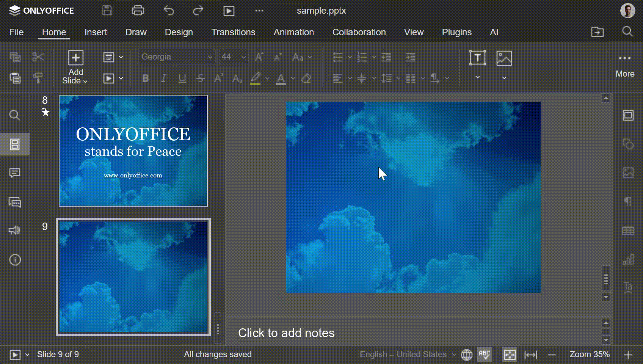Click the Copy style paintbrush icon

coord(38,78)
